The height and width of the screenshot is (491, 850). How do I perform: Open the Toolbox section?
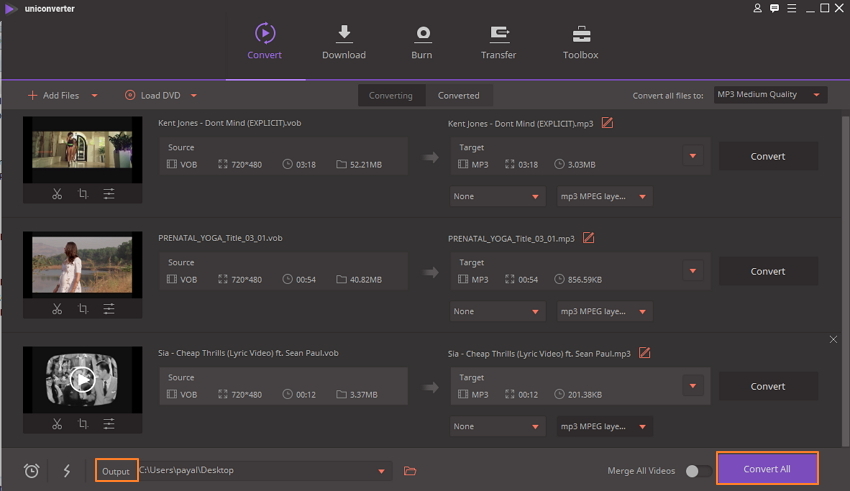coord(581,42)
